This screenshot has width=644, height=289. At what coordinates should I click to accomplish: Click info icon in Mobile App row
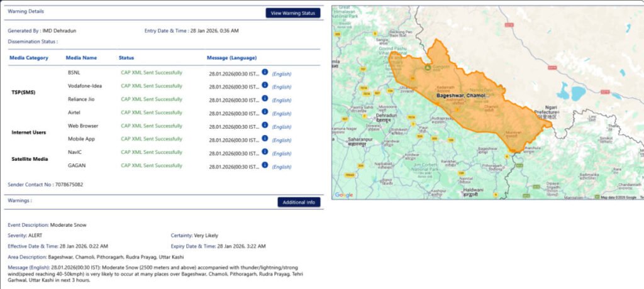265,139
